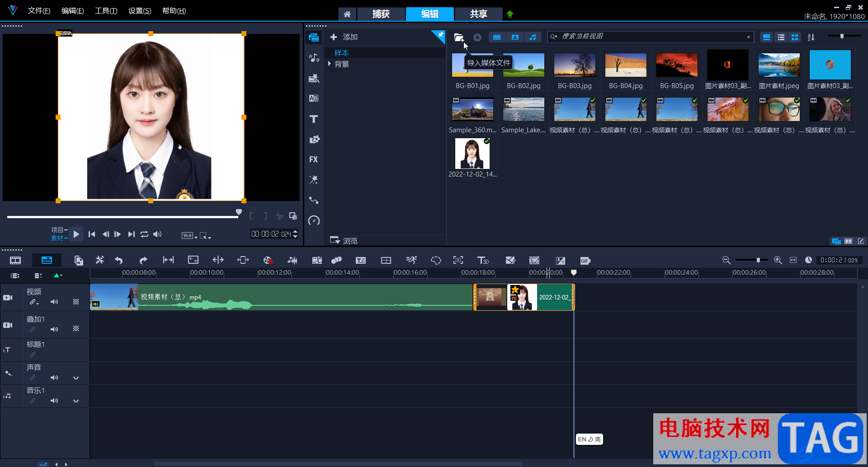The image size is (868, 467).
Task: Switch to the 共享 tab
Action: click(478, 14)
